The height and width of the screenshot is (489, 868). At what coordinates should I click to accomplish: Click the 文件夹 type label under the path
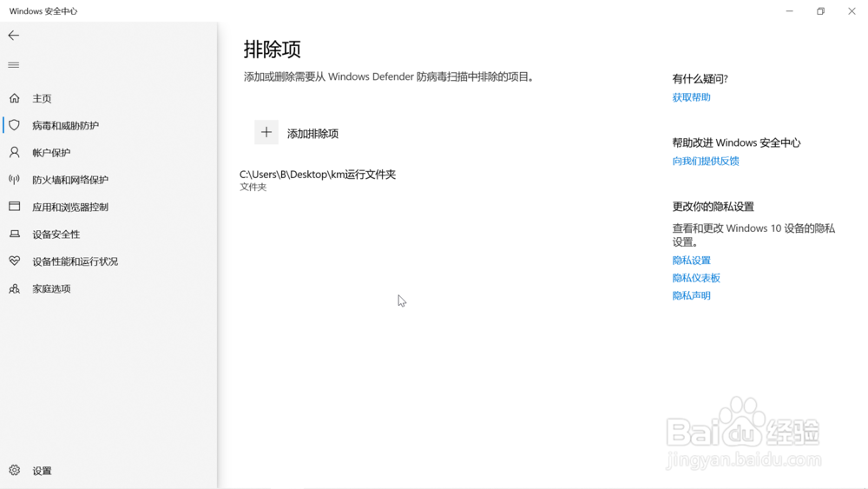(x=253, y=188)
